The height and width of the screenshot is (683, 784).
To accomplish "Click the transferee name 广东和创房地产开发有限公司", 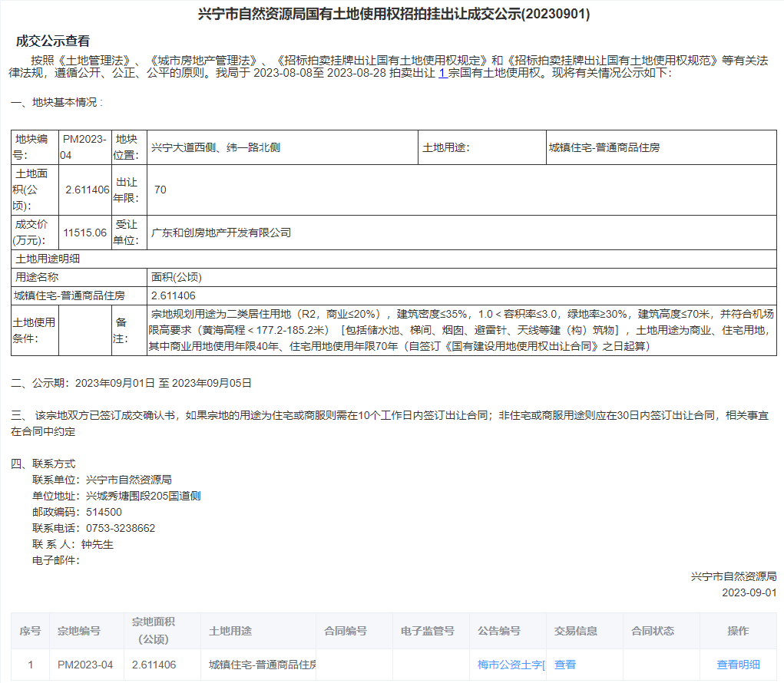I will point(221,233).
